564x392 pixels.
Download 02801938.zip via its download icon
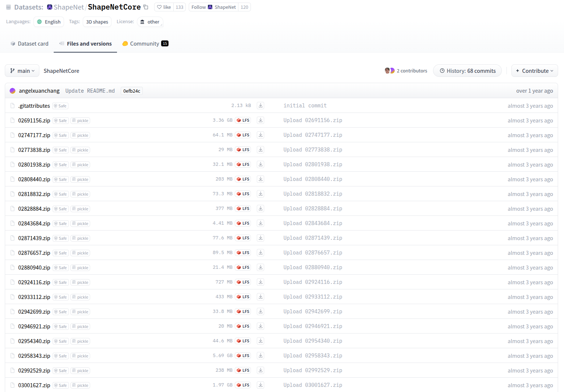click(x=260, y=164)
